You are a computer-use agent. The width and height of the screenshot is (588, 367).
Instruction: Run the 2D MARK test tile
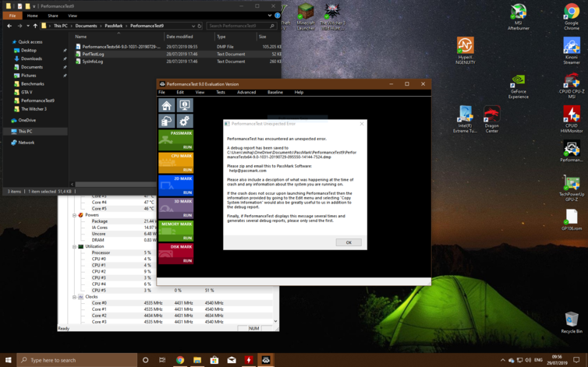[x=176, y=185]
